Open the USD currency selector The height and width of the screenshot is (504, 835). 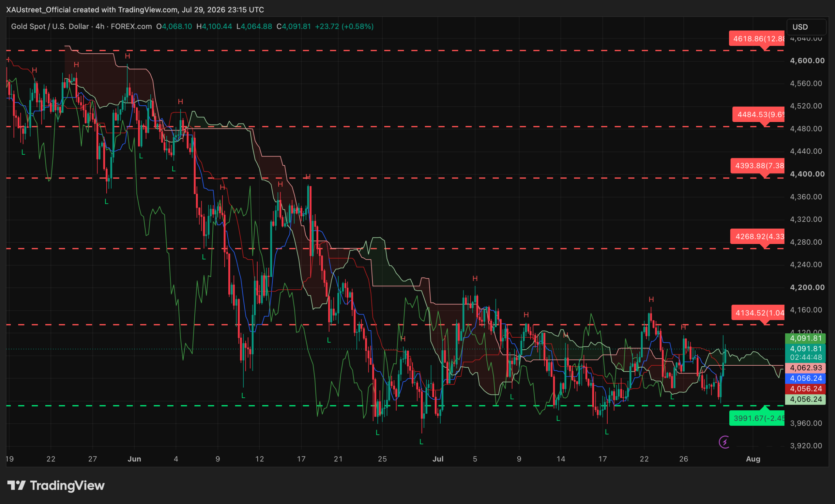coord(806,27)
